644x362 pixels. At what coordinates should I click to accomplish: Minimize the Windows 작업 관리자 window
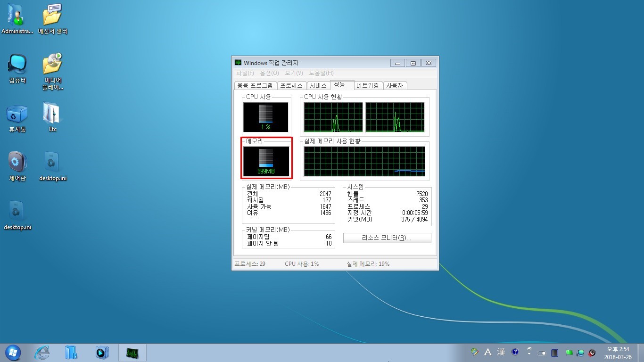click(x=397, y=63)
